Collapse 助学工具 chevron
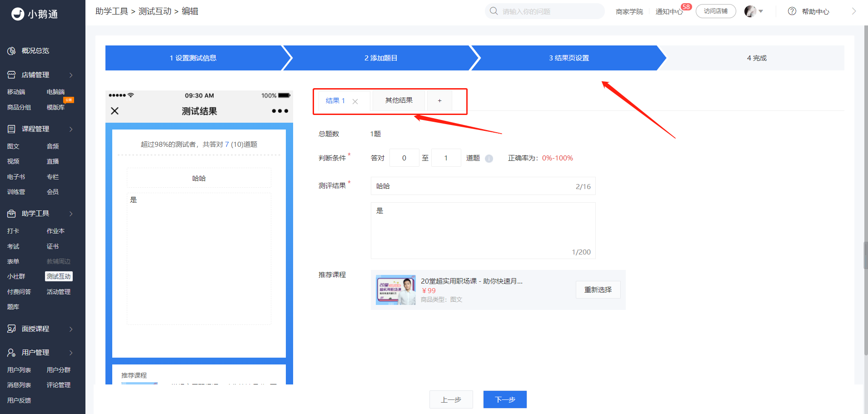The image size is (868, 414). [71, 214]
